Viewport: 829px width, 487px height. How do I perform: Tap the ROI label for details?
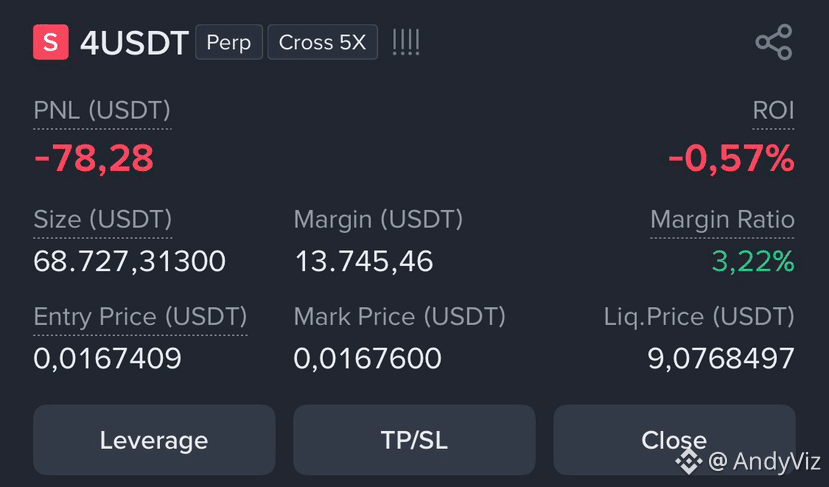click(x=773, y=111)
